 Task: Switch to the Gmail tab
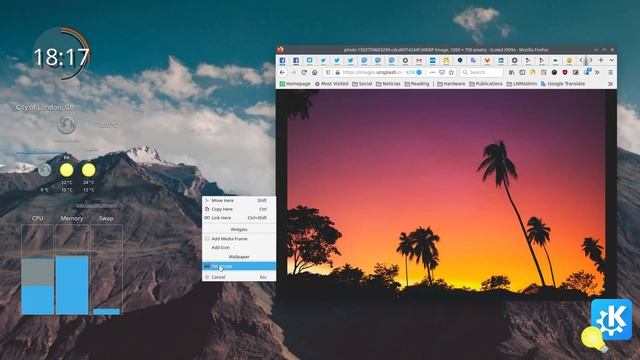pyautogui.click(x=419, y=60)
